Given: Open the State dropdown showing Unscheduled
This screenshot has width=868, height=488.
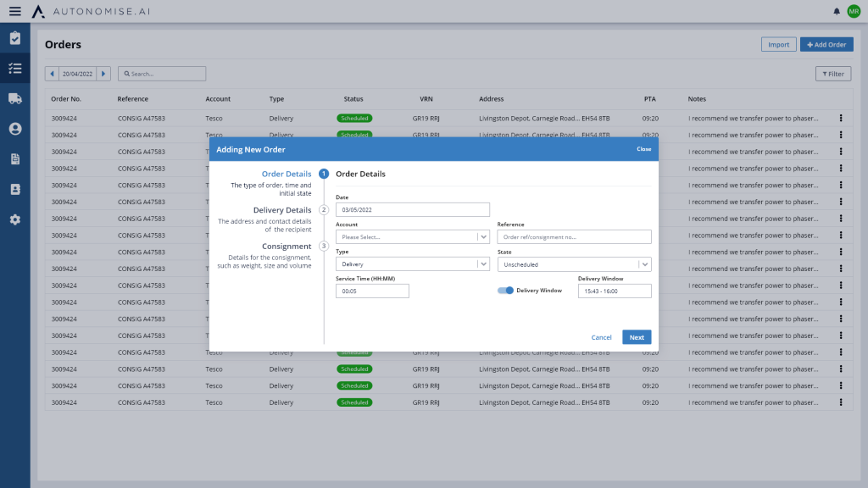Looking at the screenshot, I should pyautogui.click(x=574, y=264).
